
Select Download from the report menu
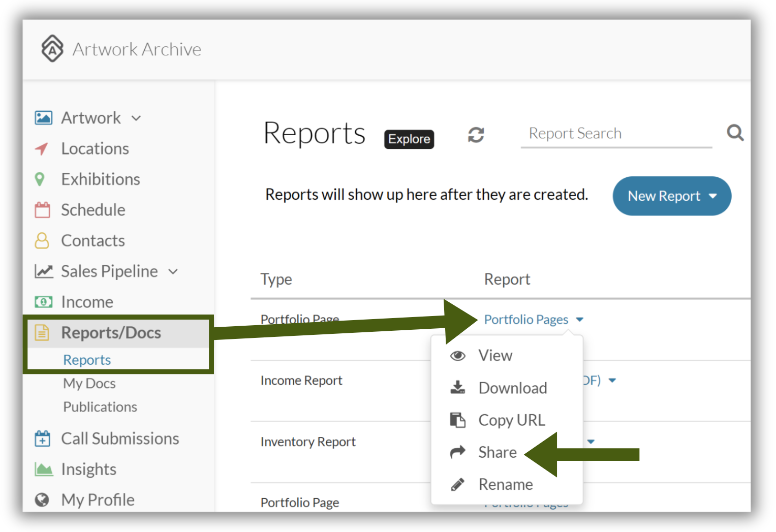513,388
